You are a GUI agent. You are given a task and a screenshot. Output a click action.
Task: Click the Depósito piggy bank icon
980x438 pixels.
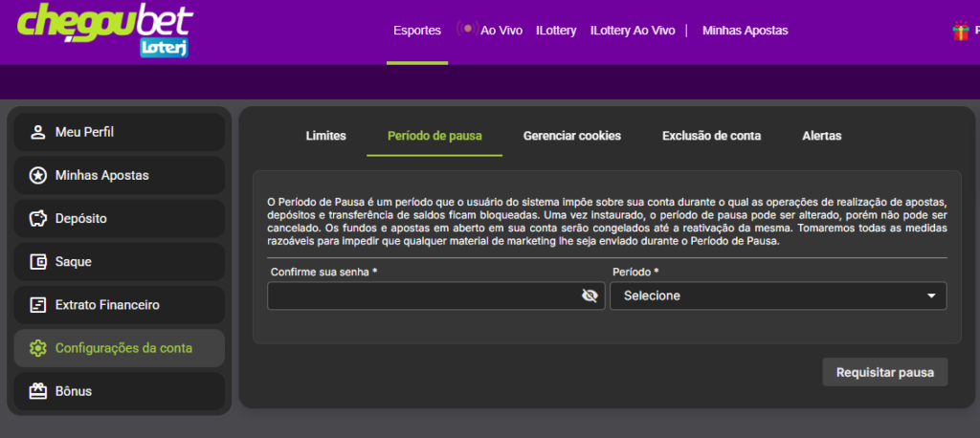38,219
